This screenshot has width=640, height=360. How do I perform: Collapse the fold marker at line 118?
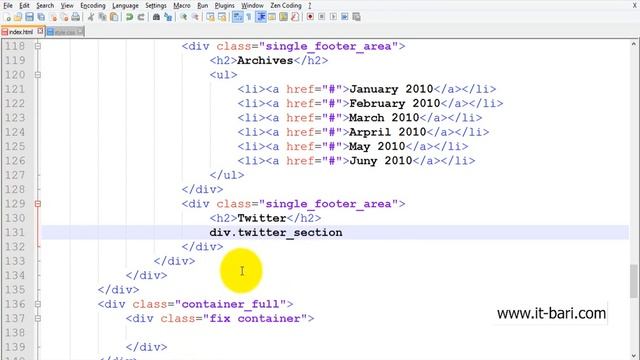tap(38, 46)
